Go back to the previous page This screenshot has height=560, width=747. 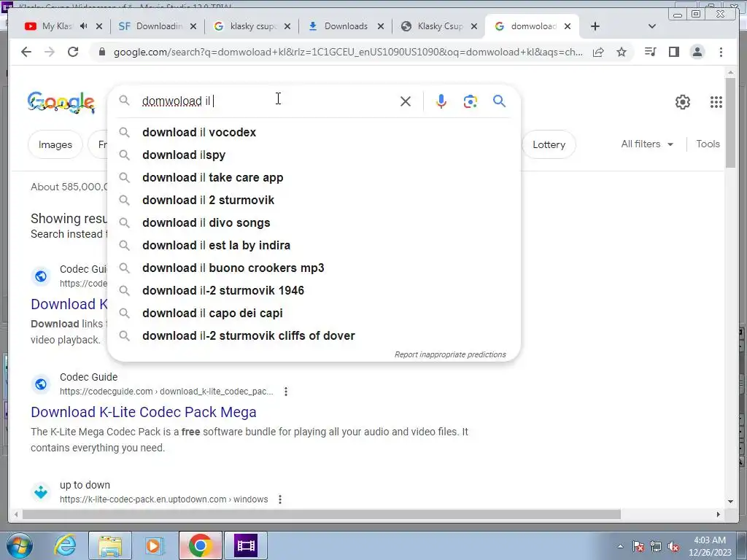(26, 52)
